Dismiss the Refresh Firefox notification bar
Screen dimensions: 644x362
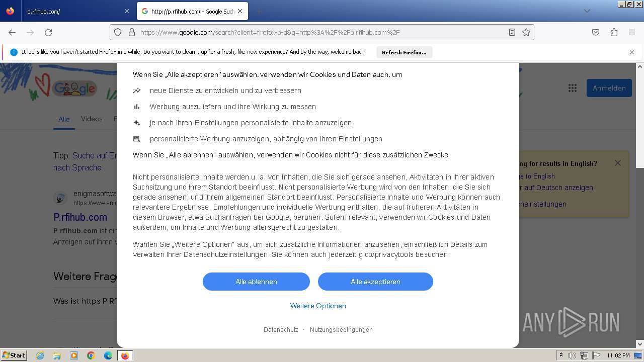632,52
